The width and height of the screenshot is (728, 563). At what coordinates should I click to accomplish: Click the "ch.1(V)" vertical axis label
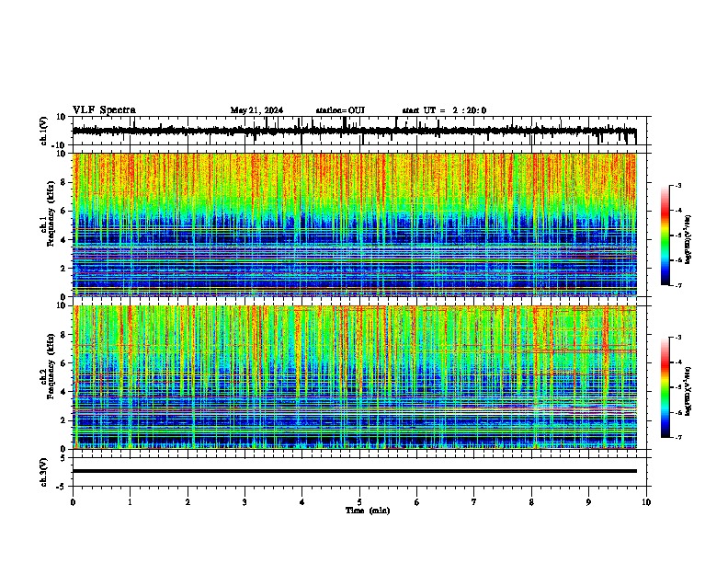[x=44, y=131]
